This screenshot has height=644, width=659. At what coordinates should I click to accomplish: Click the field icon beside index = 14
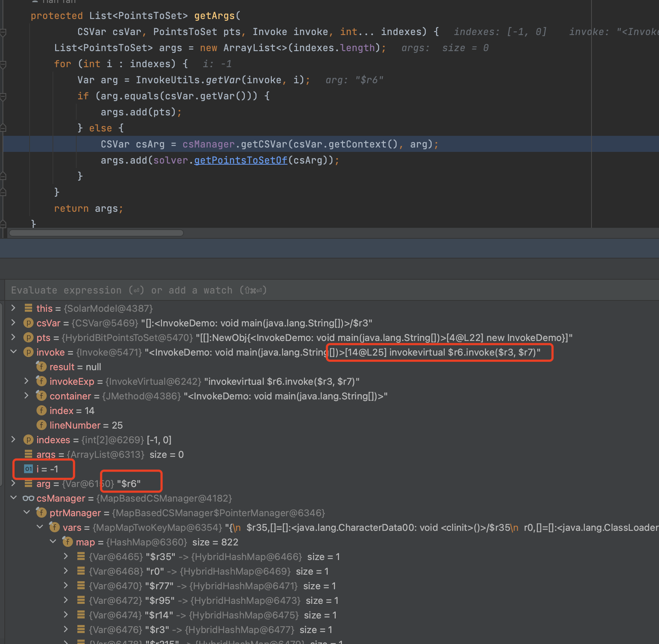(41, 410)
